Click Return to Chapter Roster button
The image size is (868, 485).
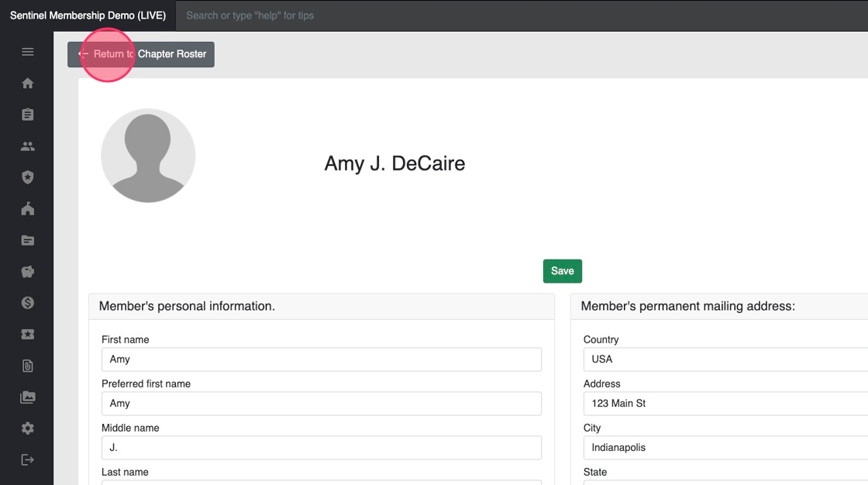tap(141, 54)
